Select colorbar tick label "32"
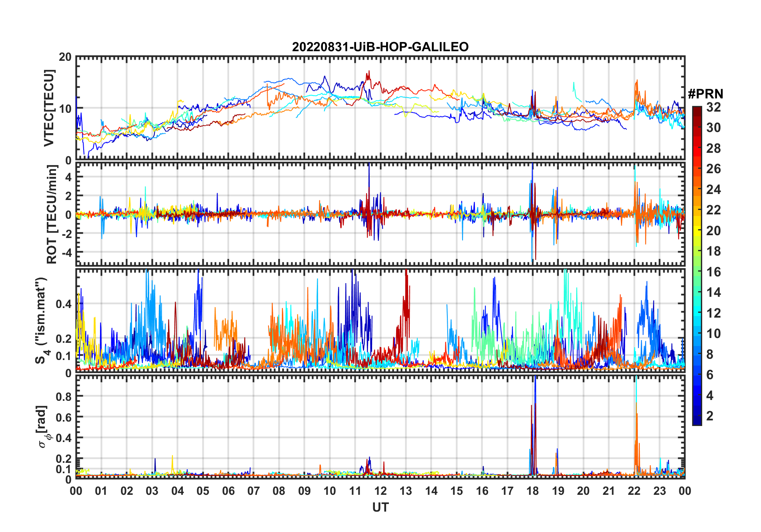 click(x=713, y=107)
